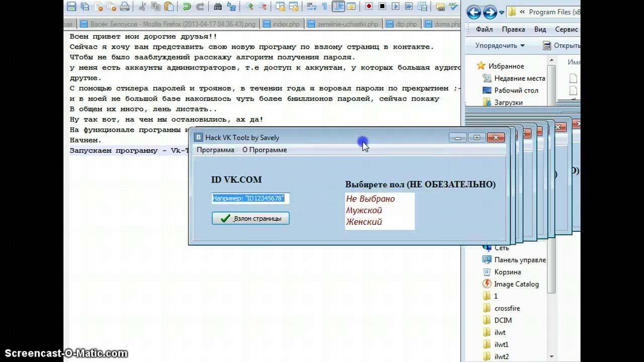
Task: Click the Print icon in toolbar
Action: coord(124,7)
